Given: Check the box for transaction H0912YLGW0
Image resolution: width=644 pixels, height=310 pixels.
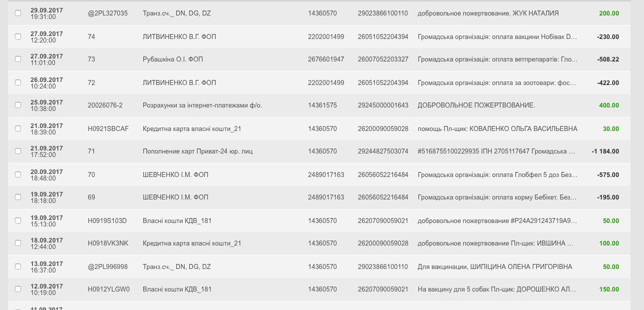Looking at the screenshot, I should tap(18, 289).
